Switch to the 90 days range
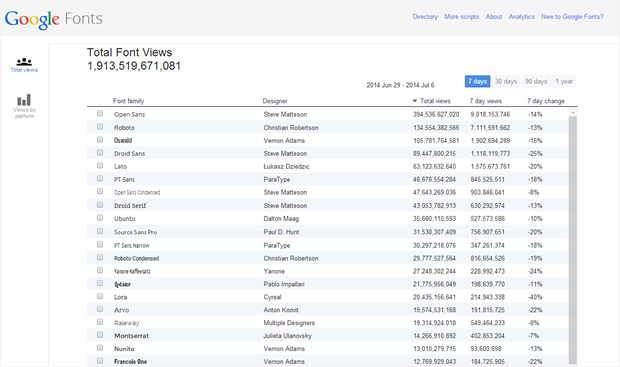This screenshot has height=367, width=620. point(536,81)
